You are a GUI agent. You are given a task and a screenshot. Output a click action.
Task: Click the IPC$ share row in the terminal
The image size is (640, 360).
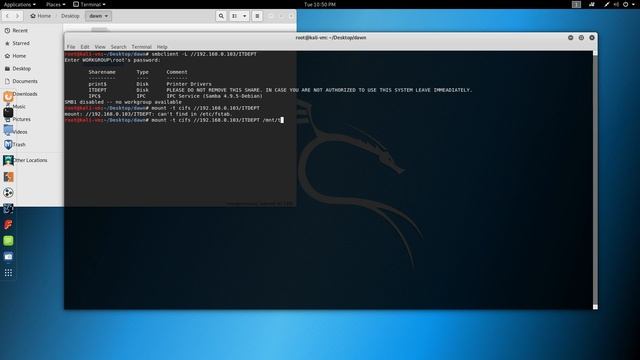pyautogui.click(x=176, y=96)
